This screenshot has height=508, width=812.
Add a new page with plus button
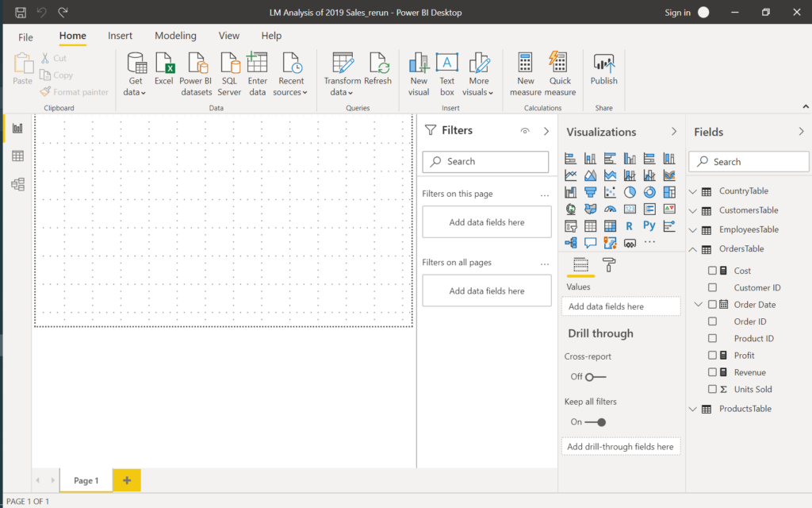[127, 480]
